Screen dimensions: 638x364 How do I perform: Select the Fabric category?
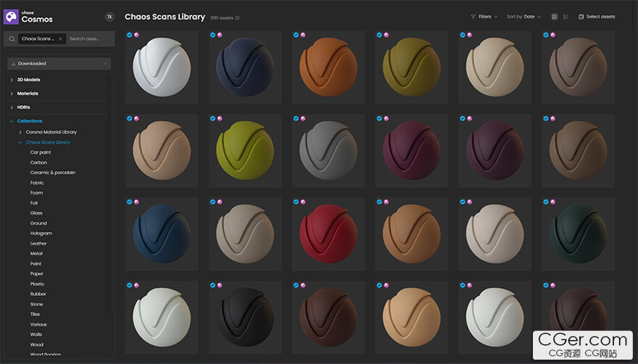pyautogui.click(x=36, y=183)
